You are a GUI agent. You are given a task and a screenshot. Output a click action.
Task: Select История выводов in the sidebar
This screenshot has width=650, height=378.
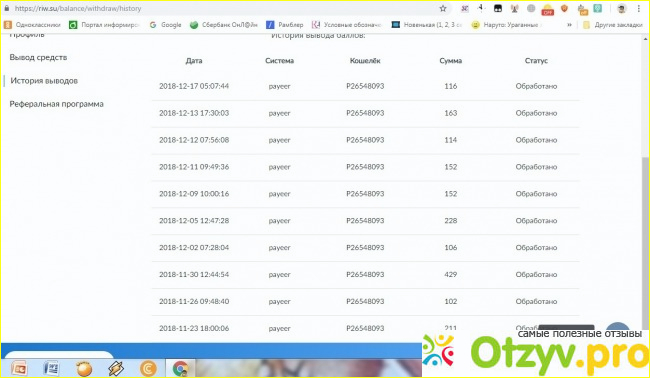[44, 81]
